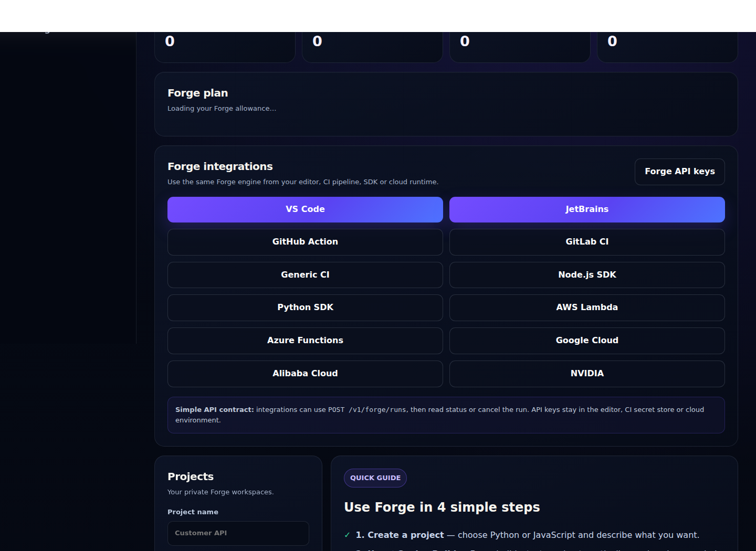Click the Forge plan heading
756x551 pixels.
tap(197, 93)
